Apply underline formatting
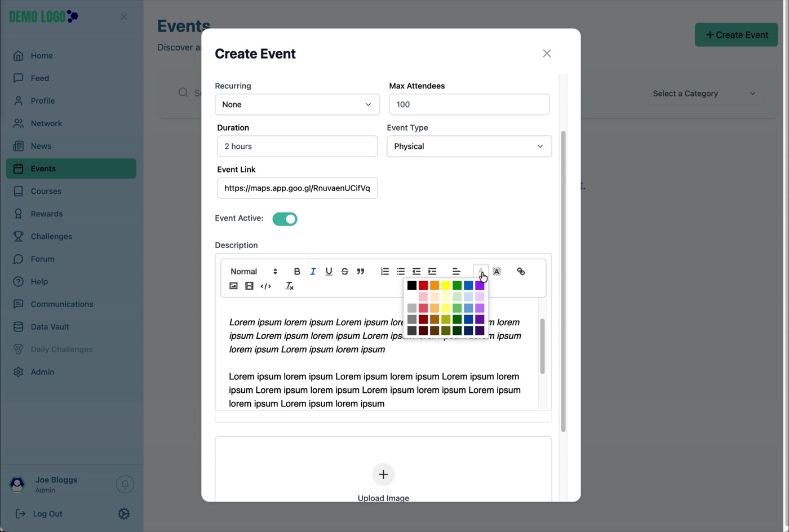 tap(329, 272)
